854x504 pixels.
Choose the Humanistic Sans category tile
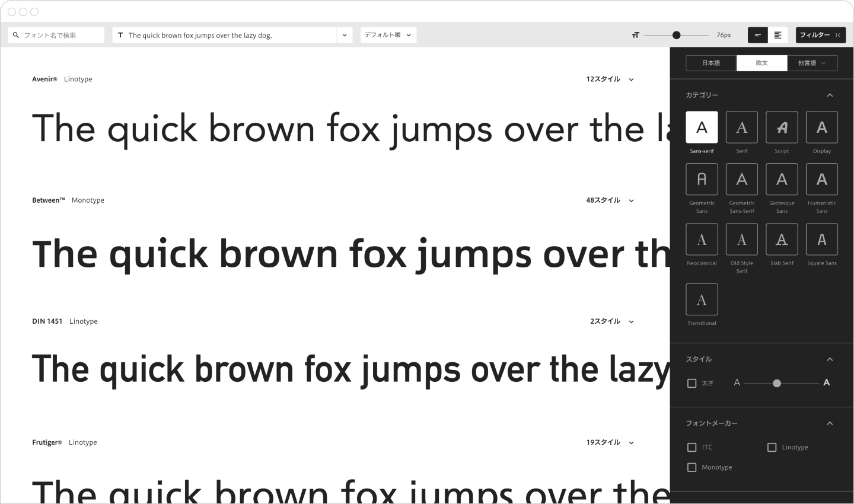point(822,179)
